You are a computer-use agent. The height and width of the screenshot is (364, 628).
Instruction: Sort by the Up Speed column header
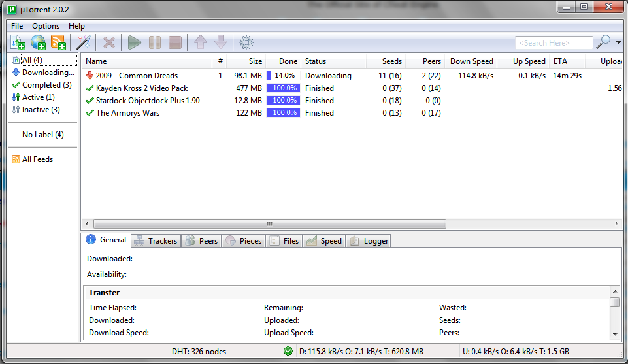pyautogui.click(x=523, y=61)
